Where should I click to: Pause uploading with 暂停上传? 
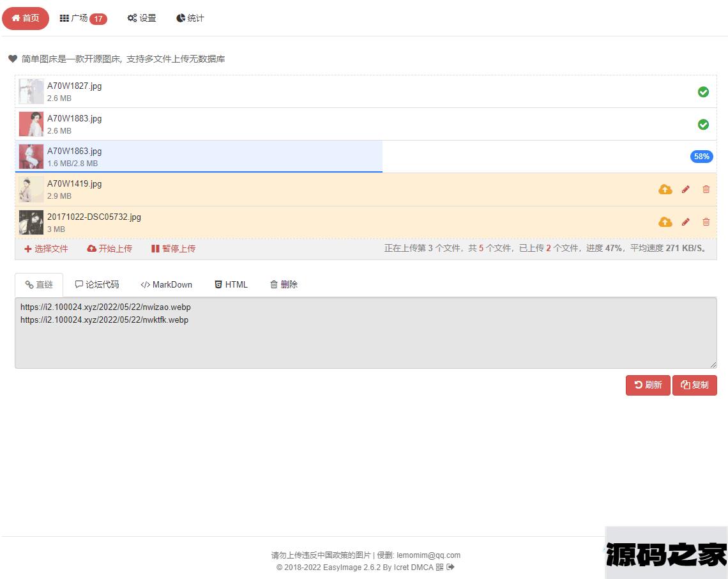[x=173, y=249]
